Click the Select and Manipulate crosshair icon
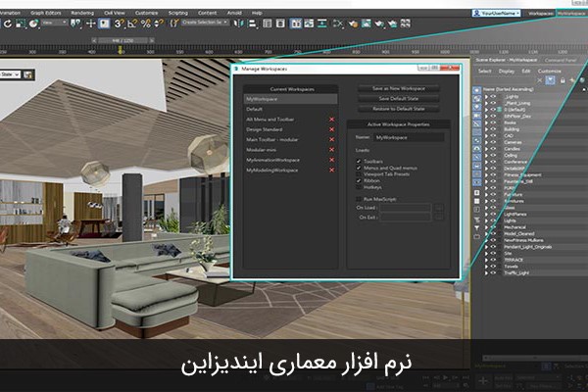The height and width of the screenshot is (392, 588). pyautogui.click(x=91, y=24)
